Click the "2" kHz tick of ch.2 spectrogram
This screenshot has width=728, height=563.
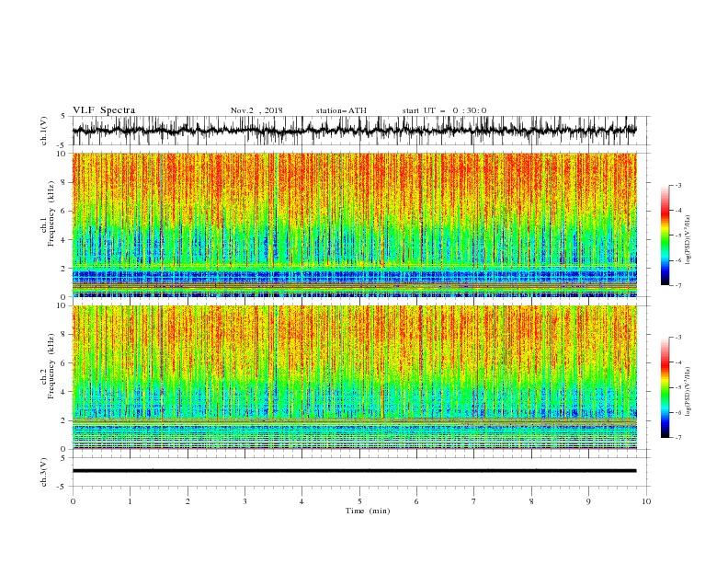[x=65, y=420]
